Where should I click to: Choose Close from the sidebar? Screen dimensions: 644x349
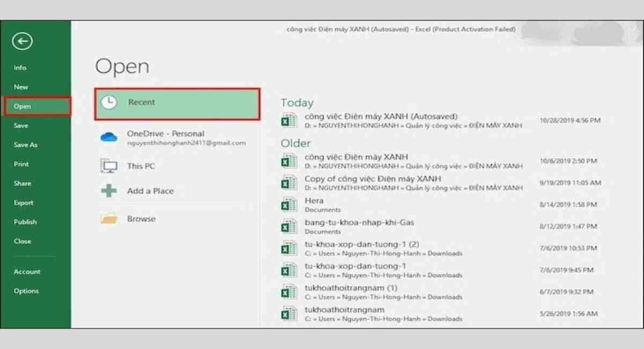click(23, 242)
